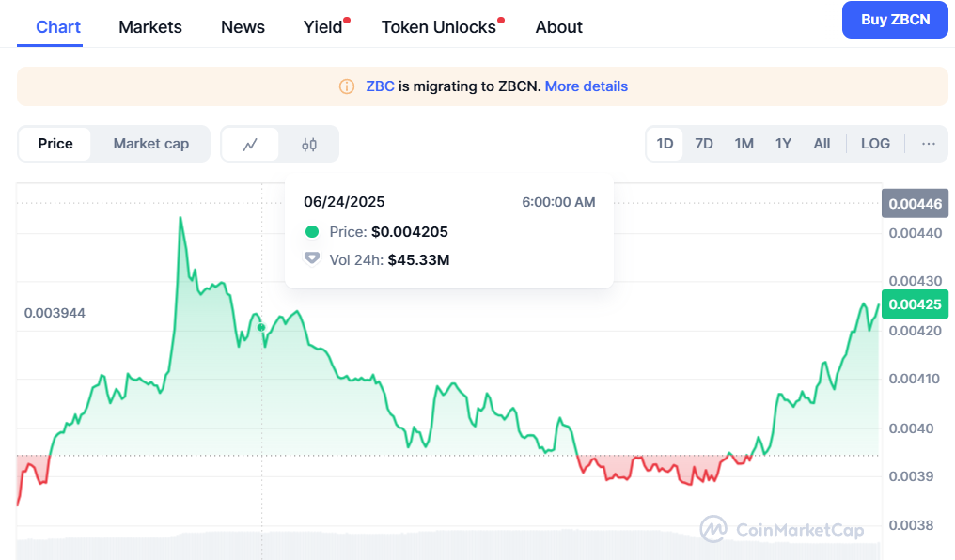
Task: Click the 0.00420 axis label
Action: pos(915,331)
